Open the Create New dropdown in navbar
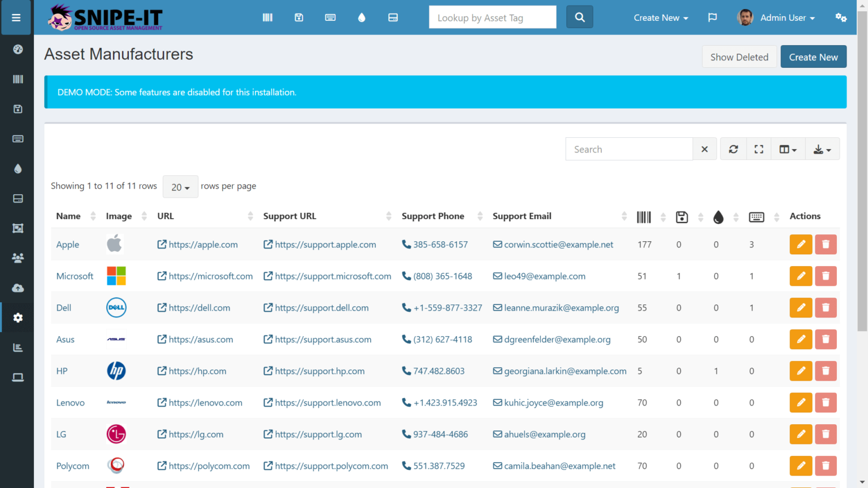This screenshot has width=868, height=488. pyautogui.click(x=660, y=18)
